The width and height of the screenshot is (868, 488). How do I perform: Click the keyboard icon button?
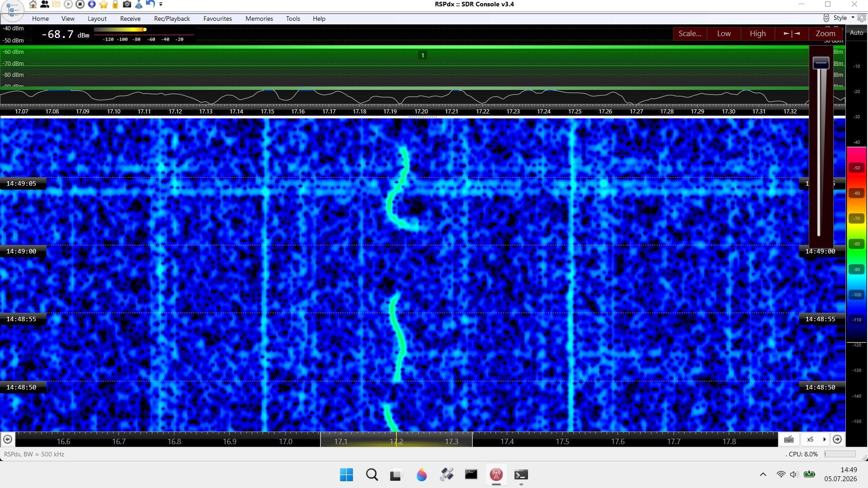pyautogui.click(x=789, y=439)
